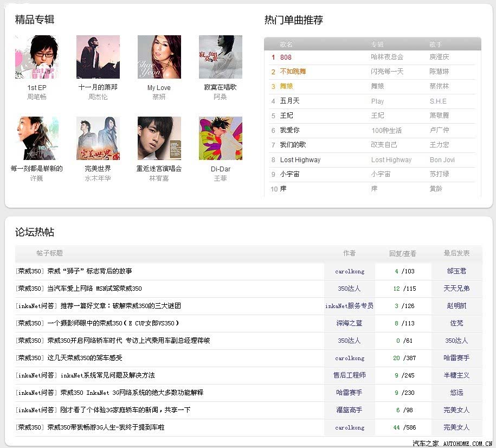Open the post 当汽车爱上网络 MSN试驾荣威350
This screenshot has width=496, height=448.
[x=94, y=289]
